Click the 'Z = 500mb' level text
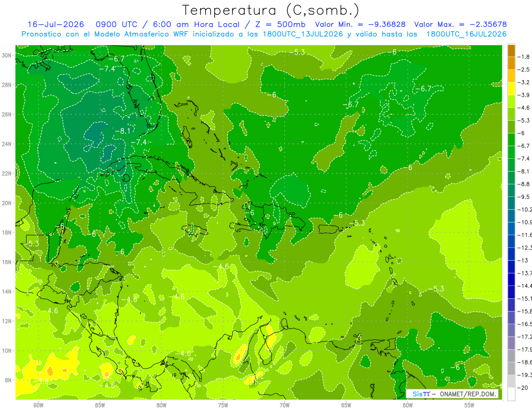Image resolution: width=532 pixels, height=411 pixels. tap(280, 24)
